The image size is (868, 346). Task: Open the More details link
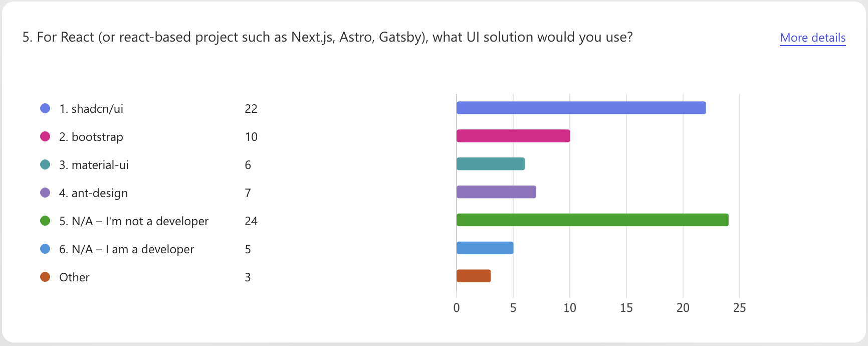812,38
